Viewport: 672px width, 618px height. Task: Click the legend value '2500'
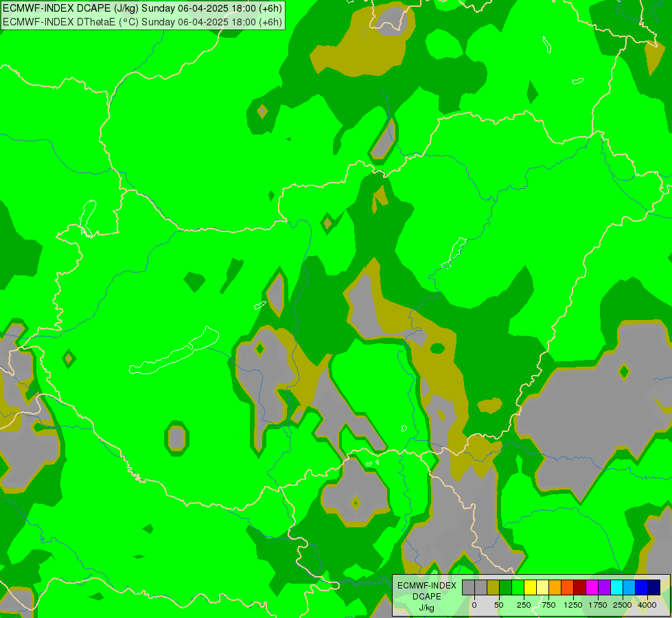[623, 605]
